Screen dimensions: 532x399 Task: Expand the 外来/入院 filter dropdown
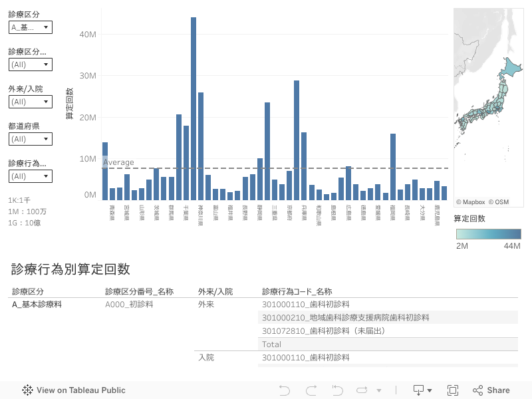(x=30, y=102)
